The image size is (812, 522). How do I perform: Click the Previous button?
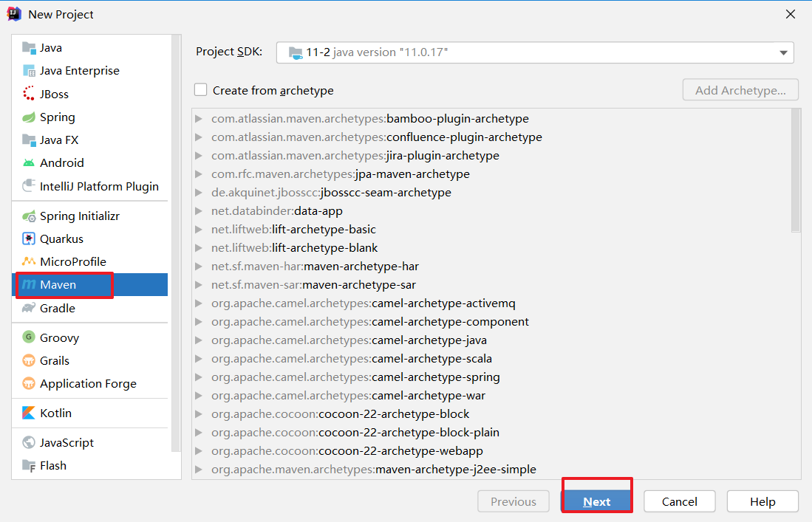(514, 501)
